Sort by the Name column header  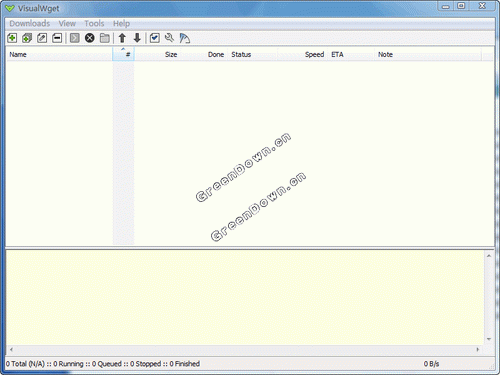pos(59,54)
